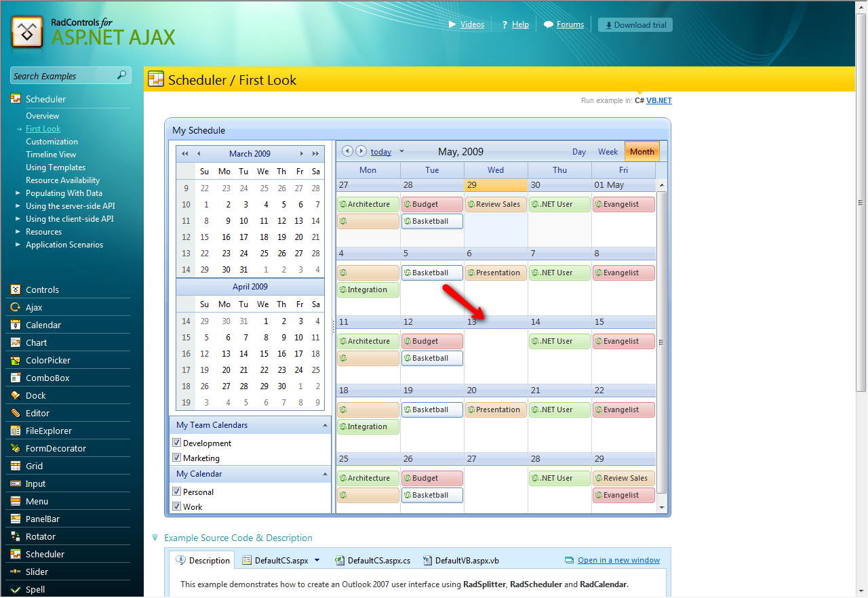
Task: Click the Menu icon in the sidebar list
Action: coord(16,501)
